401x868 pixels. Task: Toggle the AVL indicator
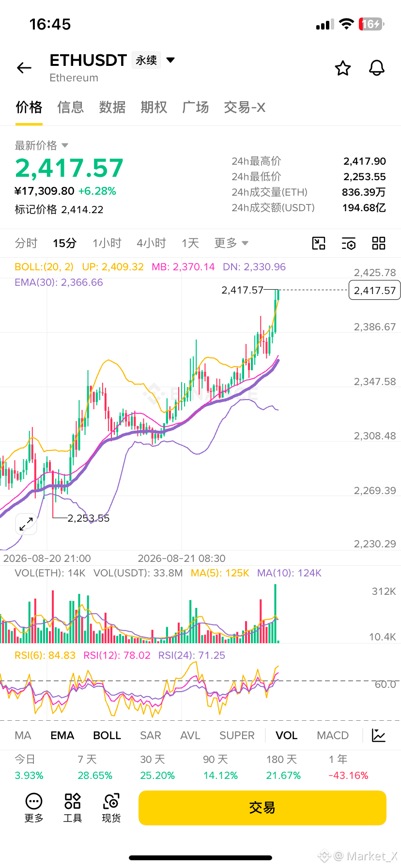tap(190, 735)
